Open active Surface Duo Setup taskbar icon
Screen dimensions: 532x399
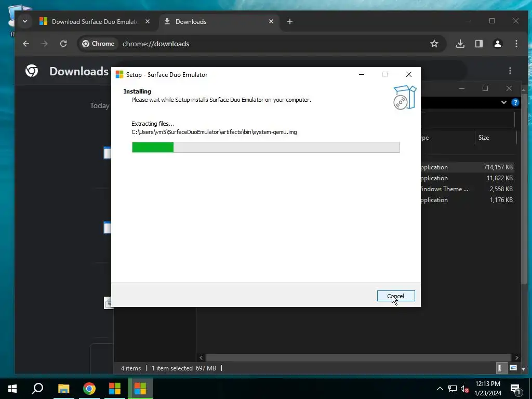pos(140,389)
